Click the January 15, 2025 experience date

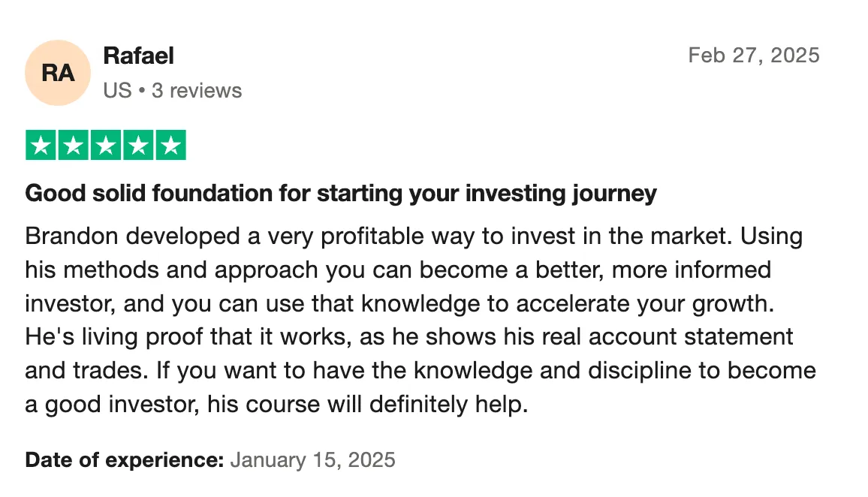tap(313, 460)
